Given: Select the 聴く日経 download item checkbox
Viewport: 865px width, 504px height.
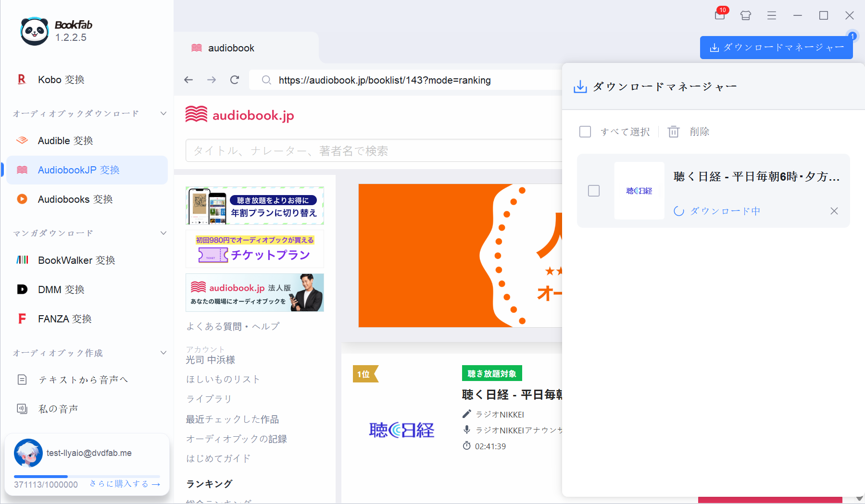Looking at the screenshot, I should [594, 191].
